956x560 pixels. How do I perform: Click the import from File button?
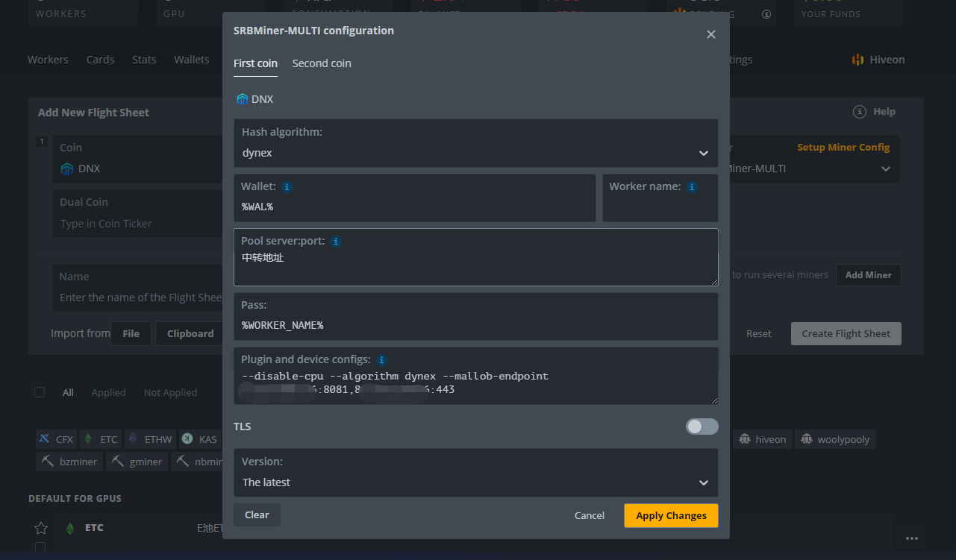pyautogui.click(x=131, y=333)
